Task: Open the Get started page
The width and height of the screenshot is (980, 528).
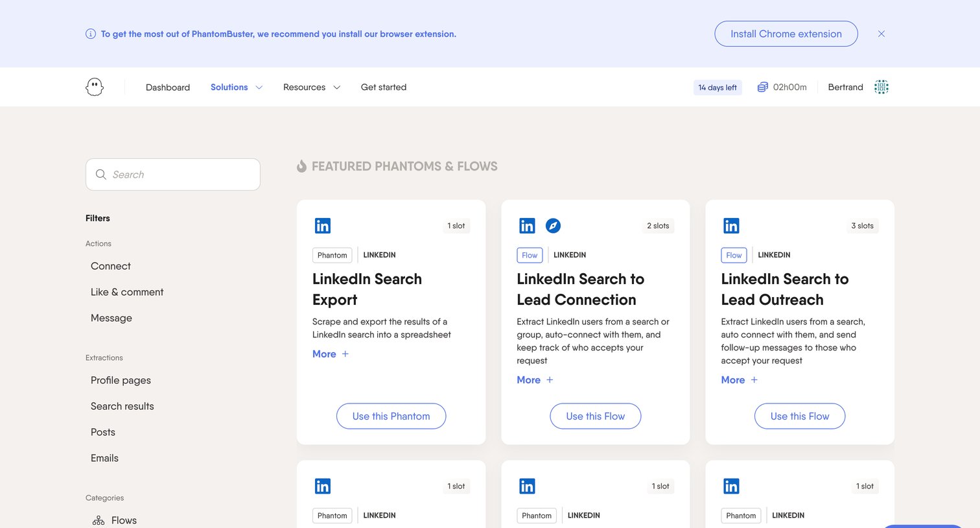Action: click(x=384, y=87)
